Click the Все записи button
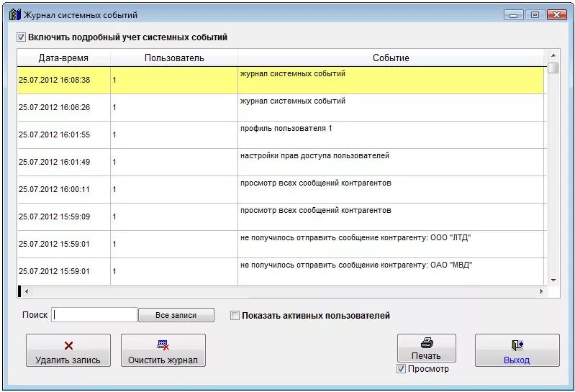Image resolution: width=575 pixels, height=392 pixels. (x=176, y=315)
